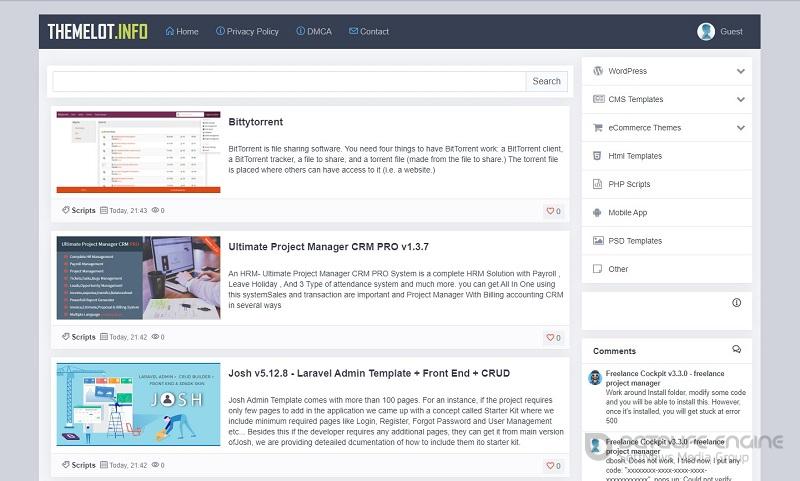The height and width of the screenshot is (481, 800).
Task: Click the tag icon beside Scripts under Bittytorrent
Action: click(x=65, y=210)
